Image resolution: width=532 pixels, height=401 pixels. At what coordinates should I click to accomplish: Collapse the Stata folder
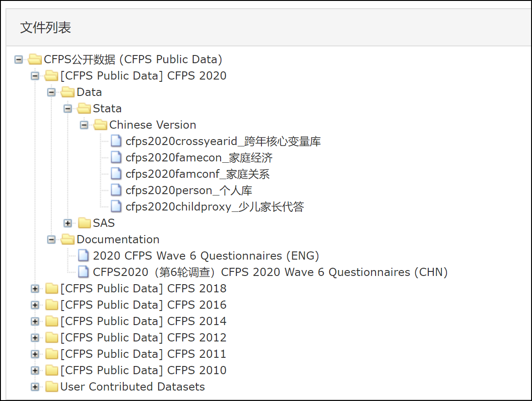(x=68, y=109)
